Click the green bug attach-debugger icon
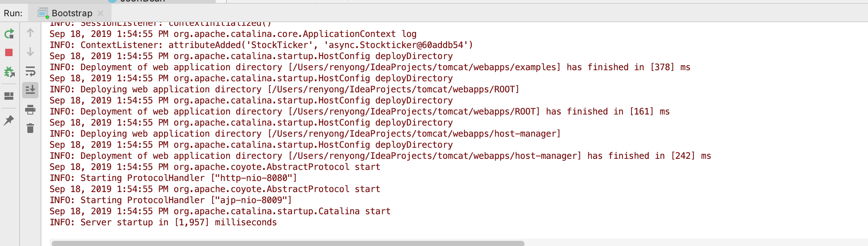Viewport: 868px width, 246px height. pyautogui.click(x=9, y=72)
